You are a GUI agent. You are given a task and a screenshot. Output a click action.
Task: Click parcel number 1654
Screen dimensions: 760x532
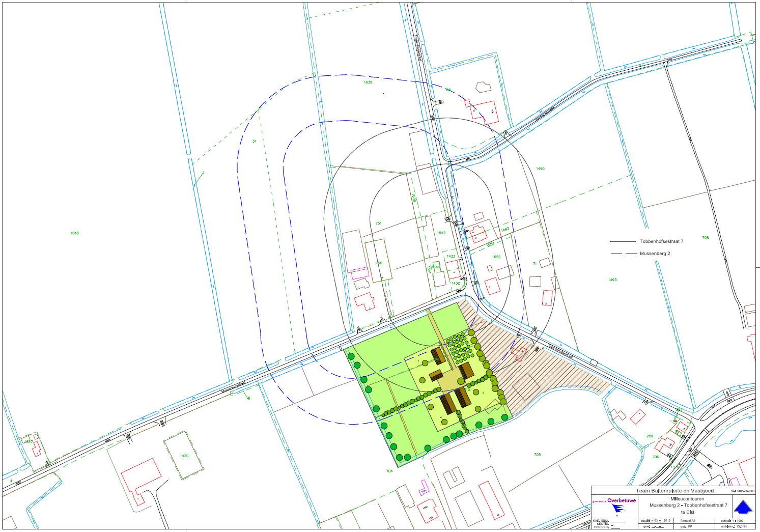tap(490, 244)
